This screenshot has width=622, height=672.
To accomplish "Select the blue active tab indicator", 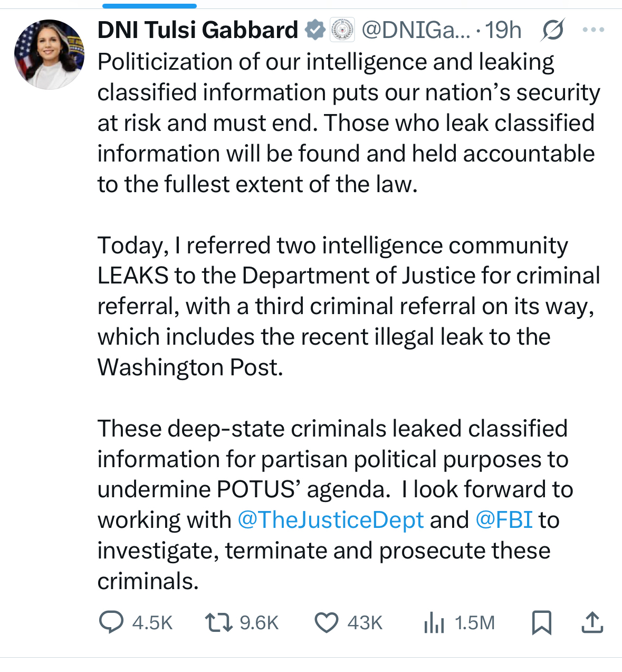I will 149,6.
